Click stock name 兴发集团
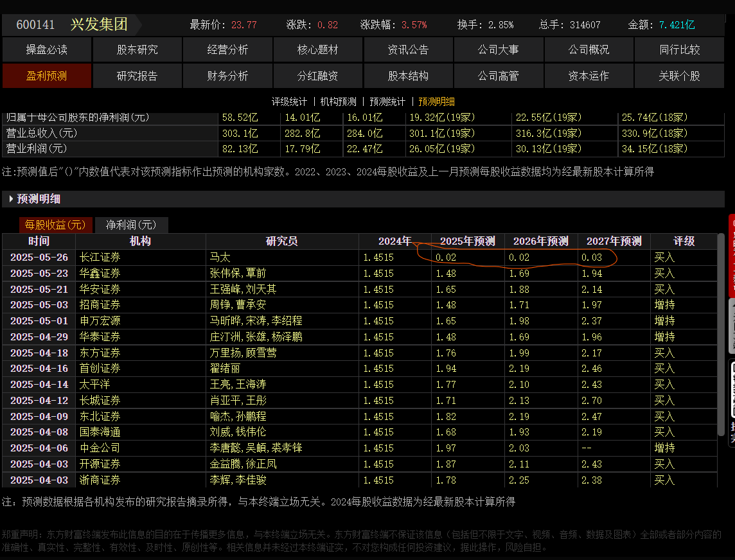735x560 pixels. [x=99, y=24]
